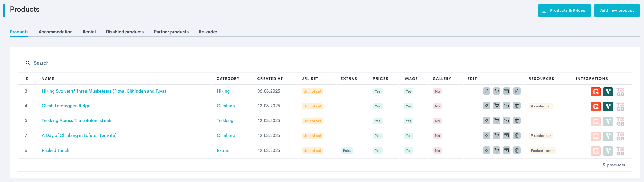Click the TXGB integration icon for Packed Lunch
The image size is (644, 182).
(x=620, y=151)
